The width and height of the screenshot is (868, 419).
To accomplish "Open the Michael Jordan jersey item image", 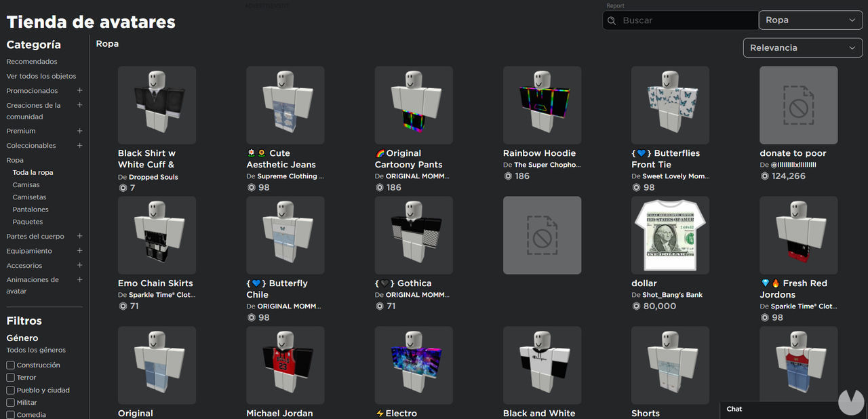I will pyautogui.click(x=285, y=365).
